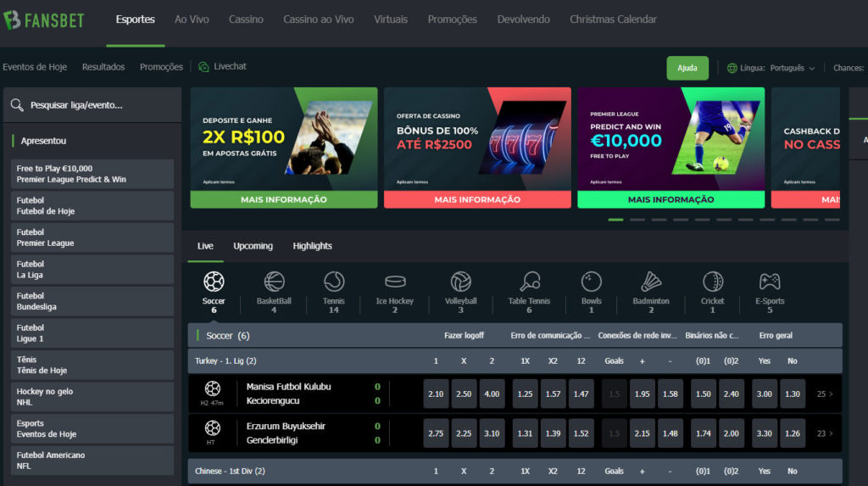This screenshot has width=868, height=486.
Task: Click the search magnifier icon
Action: coord(17,104)
